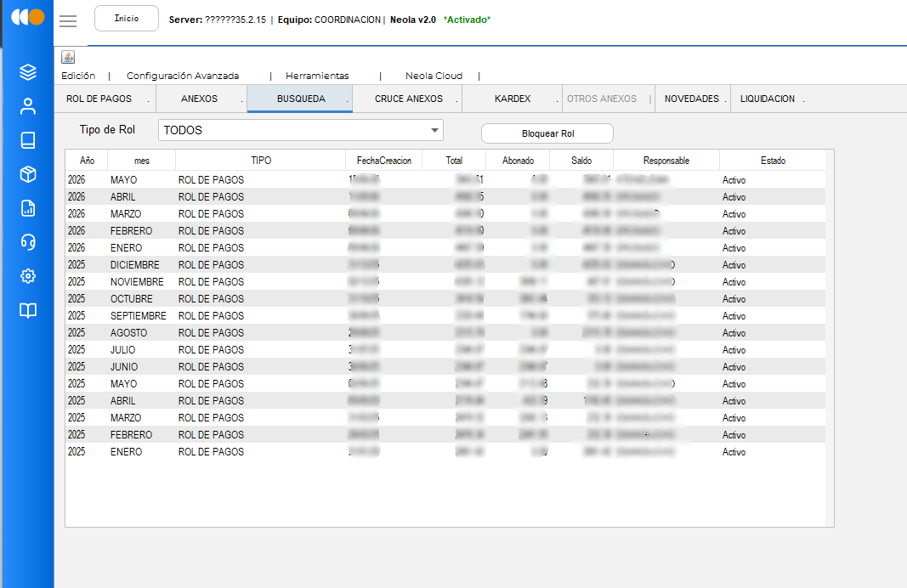Open the report chart sidebar icon
This screenshot has height=588, width=907.
(x=28, y=208)
